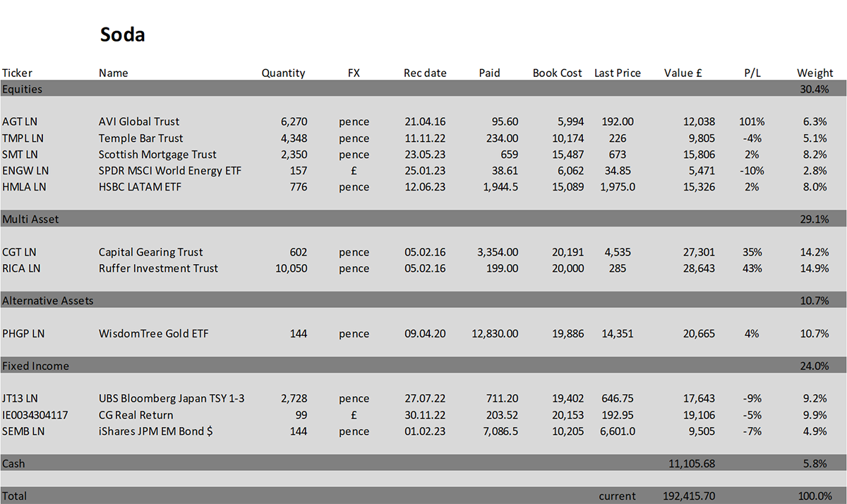
Task: Select the 'Soda' title text
Action: [123, 35]
